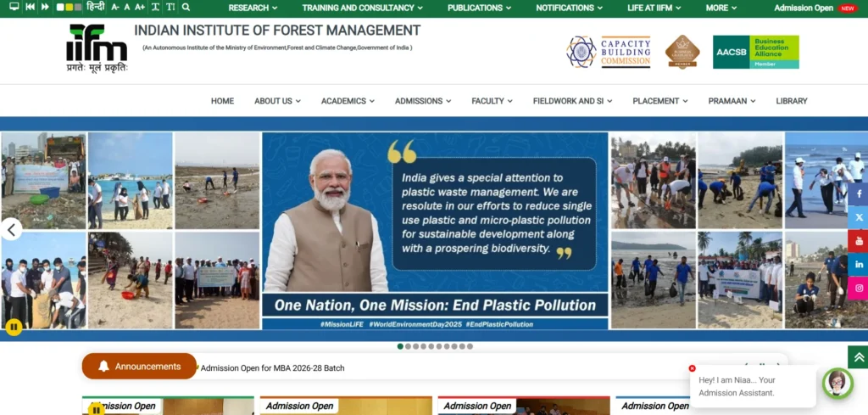The image size is (868, 415).
Task: Click the IIFM logo
Action: 97,48
